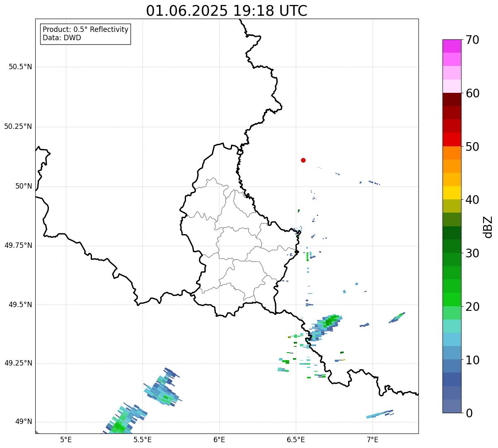
Task: Click the 6.5°E longitude label
Action: [296, 439]
